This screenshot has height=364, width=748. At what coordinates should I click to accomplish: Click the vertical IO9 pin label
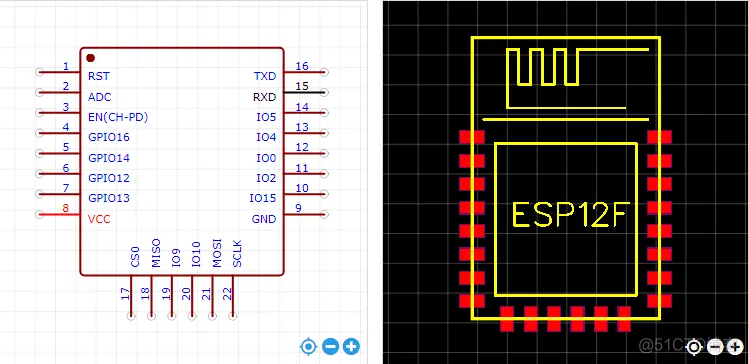point(176,257)
